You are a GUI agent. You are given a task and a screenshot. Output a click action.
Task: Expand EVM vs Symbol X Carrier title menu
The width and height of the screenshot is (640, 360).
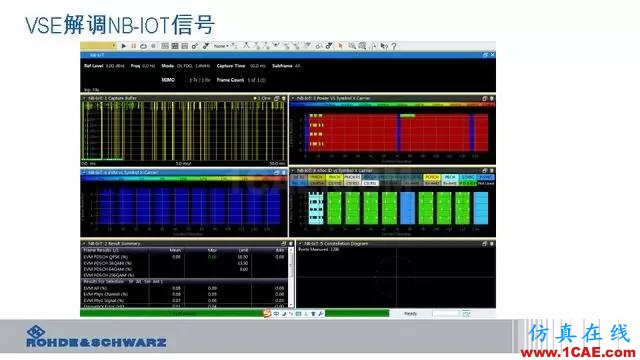click(x=84, y=173)
